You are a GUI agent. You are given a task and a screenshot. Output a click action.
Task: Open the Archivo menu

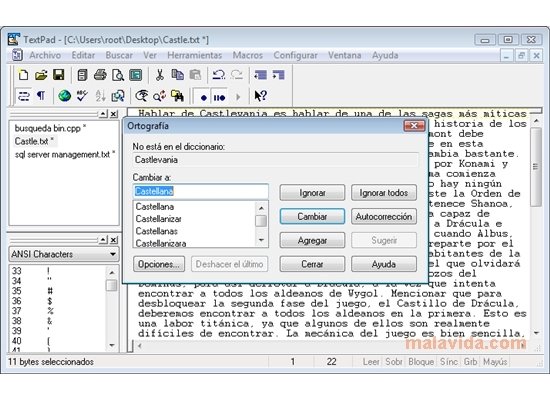[x=45, y=55]
